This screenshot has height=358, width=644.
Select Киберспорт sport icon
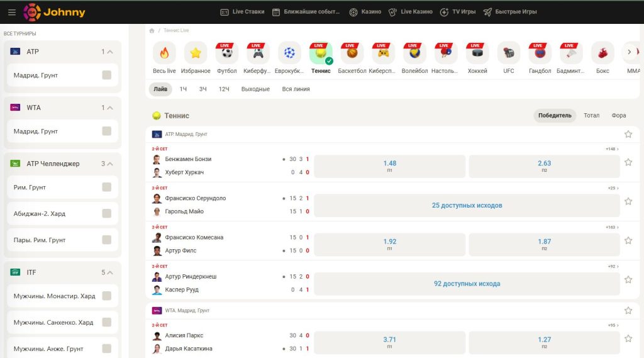[x=383, y=53]
